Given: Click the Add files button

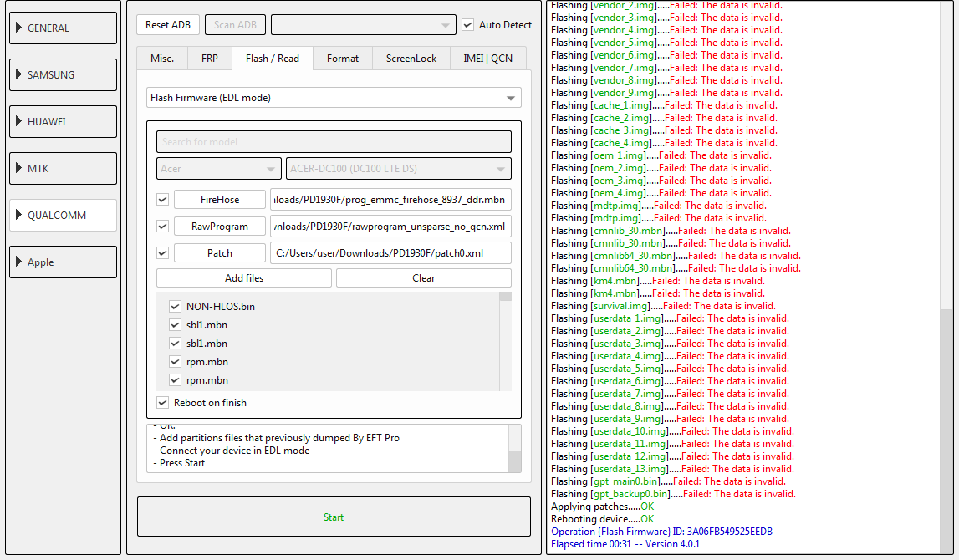Looking at the screenshot, I should (244, 278).
